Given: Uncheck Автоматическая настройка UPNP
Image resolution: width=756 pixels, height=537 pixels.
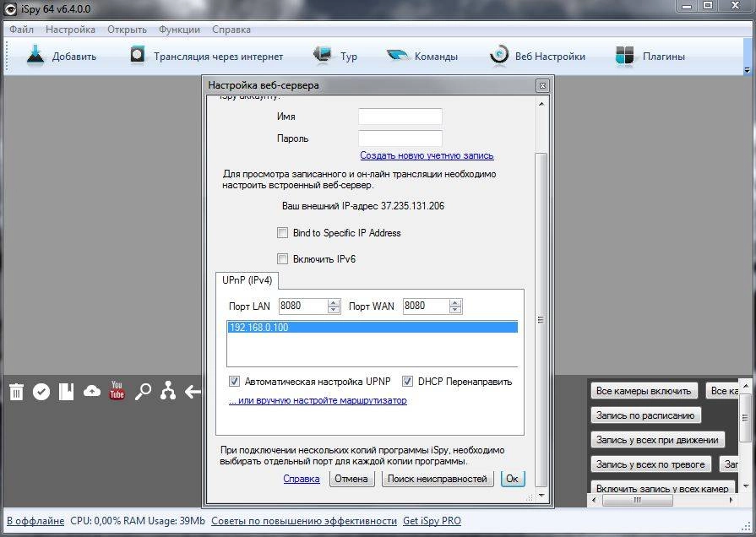Looking at the screenshot, I should (234, 382).
